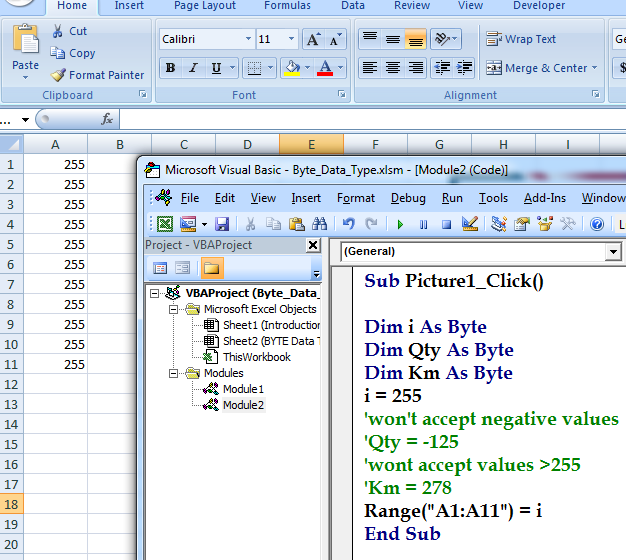Image resolution: width=632 pixels, height=560 pixels.
Task: Toggle Italic formatting in ribbon
Action: 193,68
